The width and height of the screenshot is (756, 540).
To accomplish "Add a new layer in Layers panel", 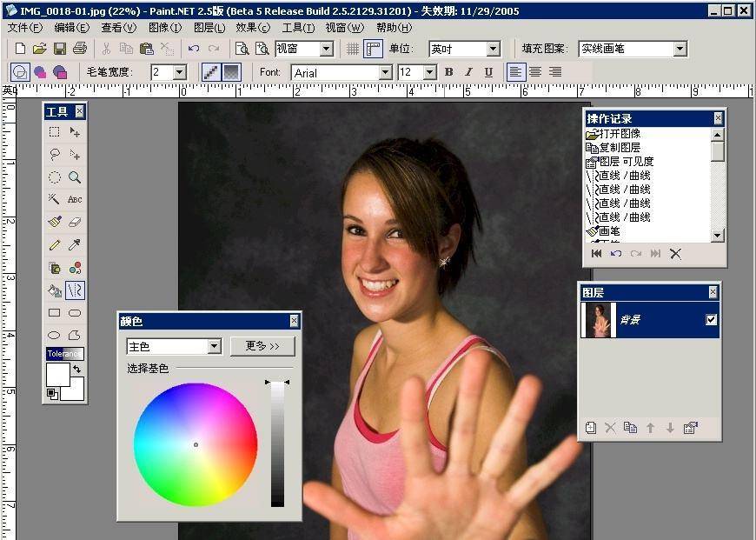I will coord(591,428).
